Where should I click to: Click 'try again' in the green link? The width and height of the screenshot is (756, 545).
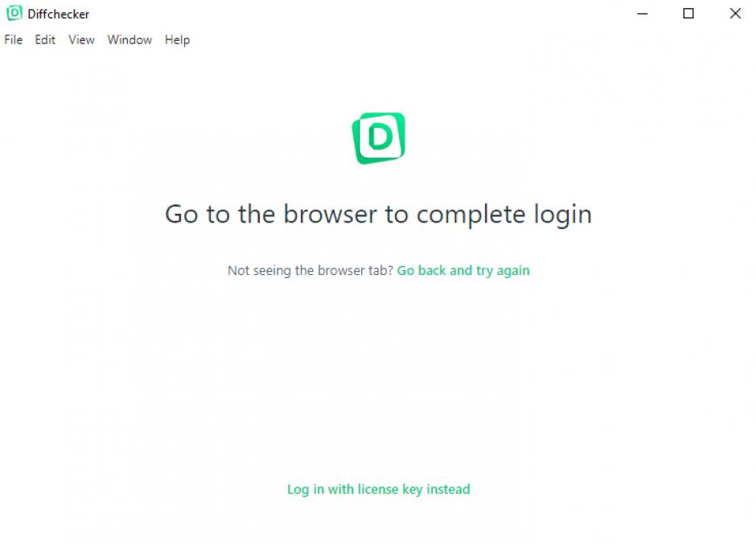(x=503, y=271)
